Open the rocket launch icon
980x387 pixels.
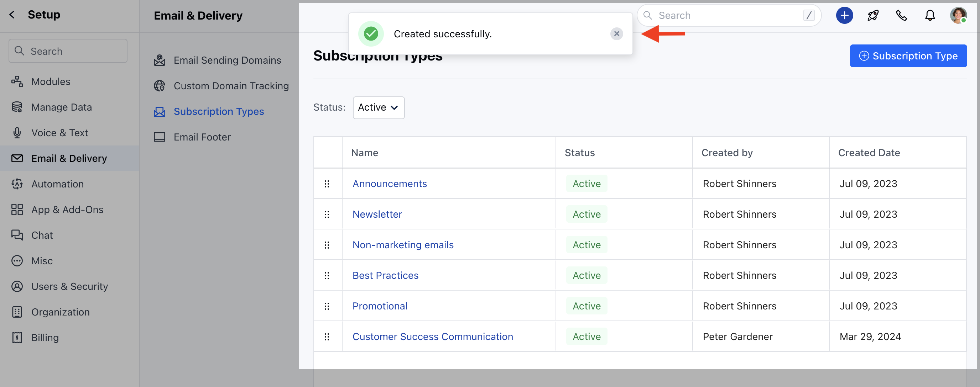click(873, 16)
